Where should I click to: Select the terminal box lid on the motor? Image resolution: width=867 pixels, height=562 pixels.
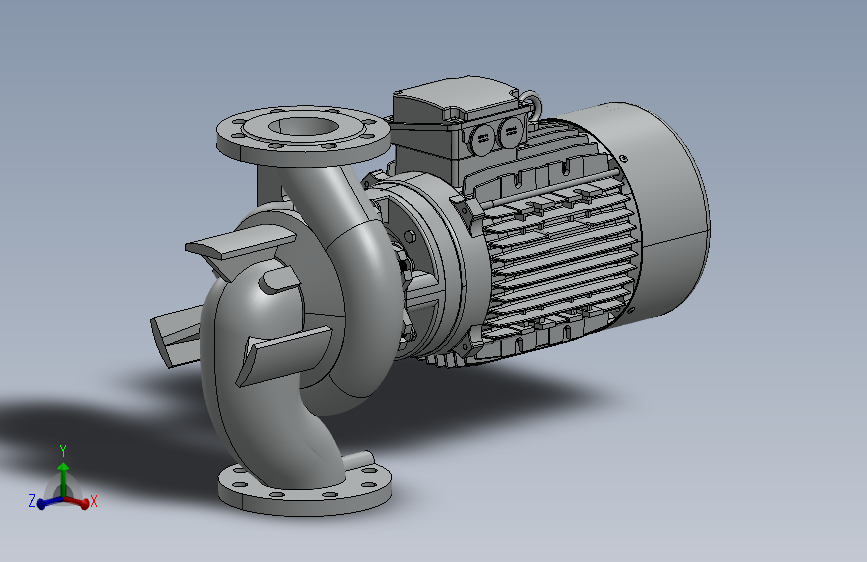pos(457,98)
